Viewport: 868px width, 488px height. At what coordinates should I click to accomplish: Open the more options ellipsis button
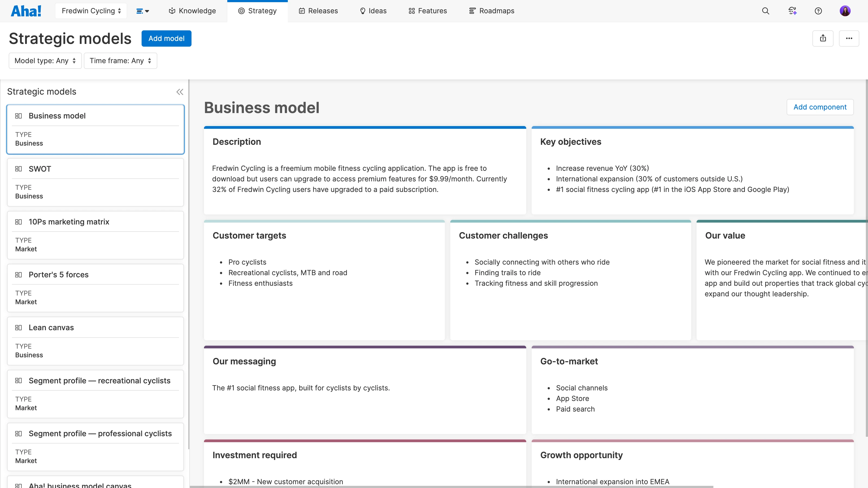tap(849, 38)
